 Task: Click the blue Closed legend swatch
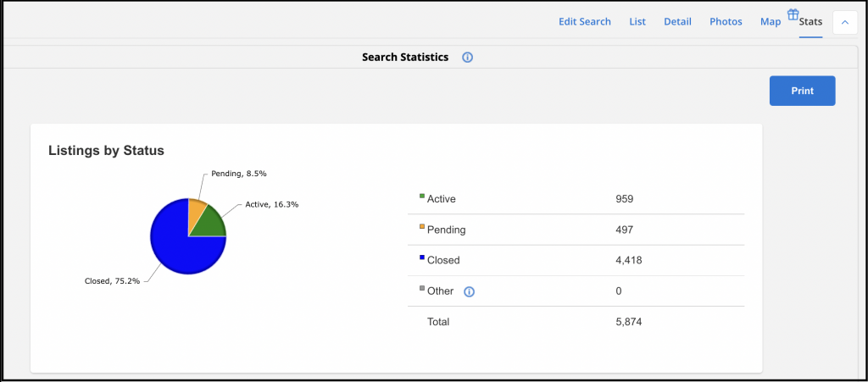pos(422,257)
